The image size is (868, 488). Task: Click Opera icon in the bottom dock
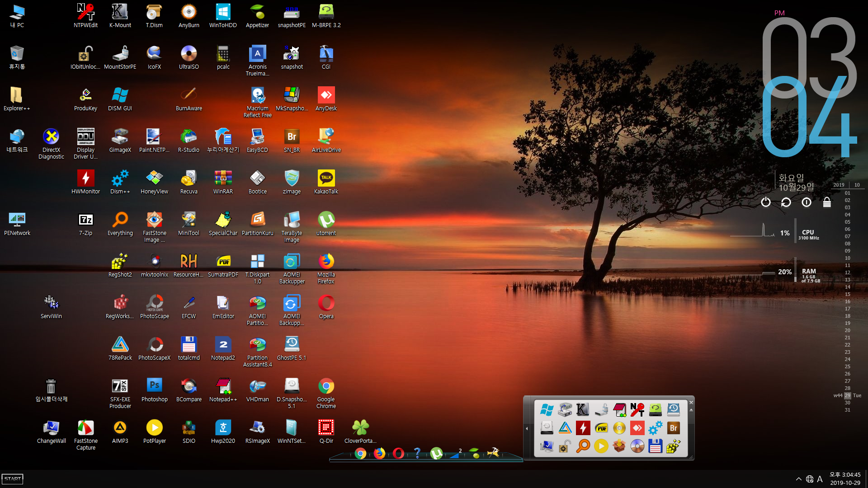click(x=398, y=453)
